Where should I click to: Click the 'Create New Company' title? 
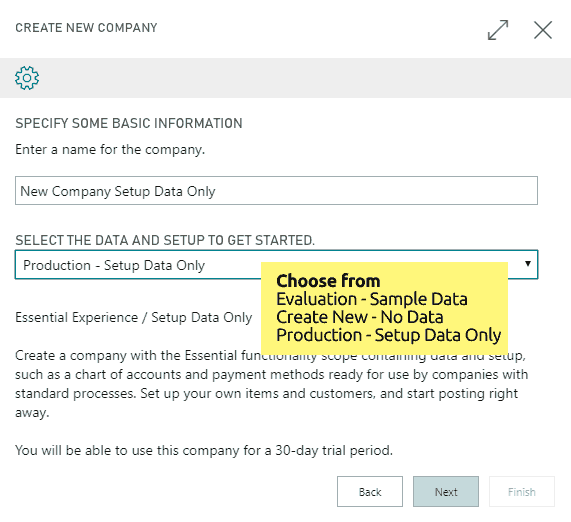(86, 28)
